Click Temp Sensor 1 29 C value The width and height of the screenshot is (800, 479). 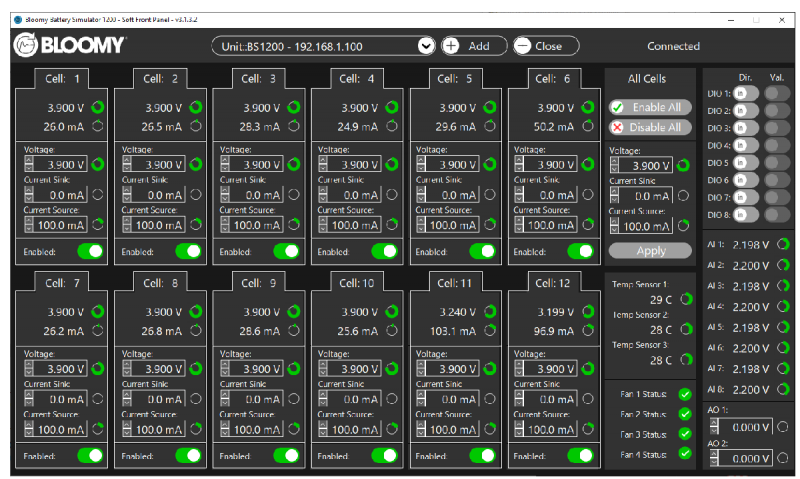661,299
